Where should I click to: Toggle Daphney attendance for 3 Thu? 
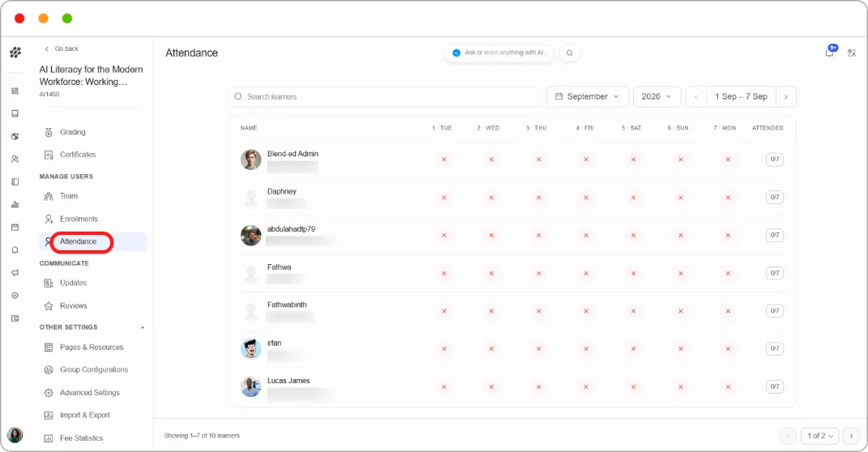pyautogui.click(x=539, y=198)
